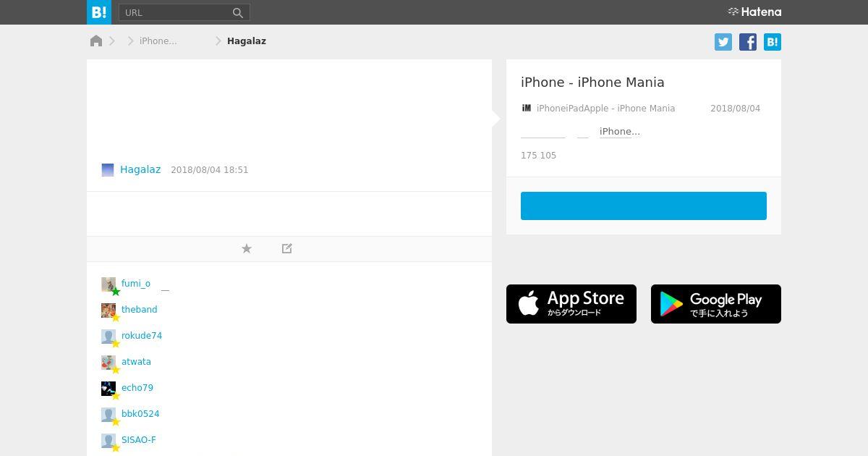The image size is (868, 456).
Task: Click the iPhone Mania favicon
Action: [x=527, y=108]
